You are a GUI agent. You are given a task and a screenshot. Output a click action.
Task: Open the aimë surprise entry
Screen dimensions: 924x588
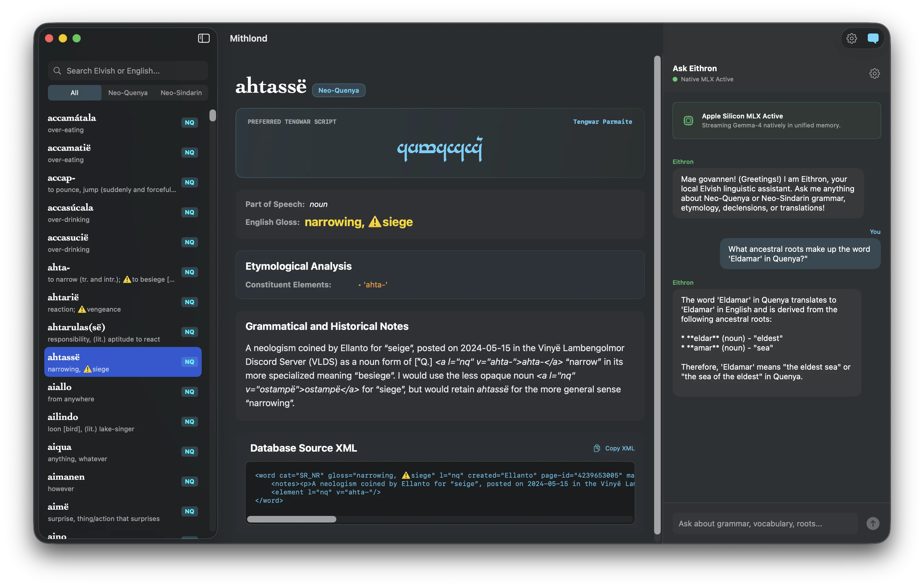tap(123, 512)
